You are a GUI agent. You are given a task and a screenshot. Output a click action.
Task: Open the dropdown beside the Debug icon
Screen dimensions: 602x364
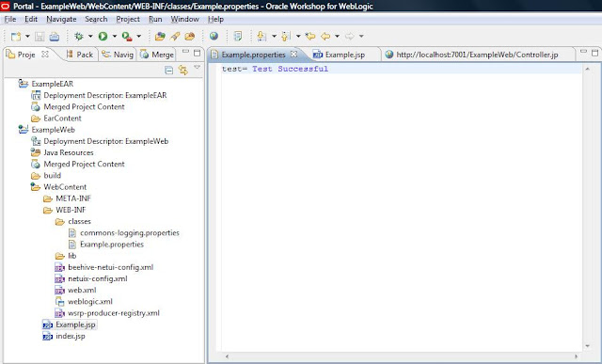coord(90,37)
